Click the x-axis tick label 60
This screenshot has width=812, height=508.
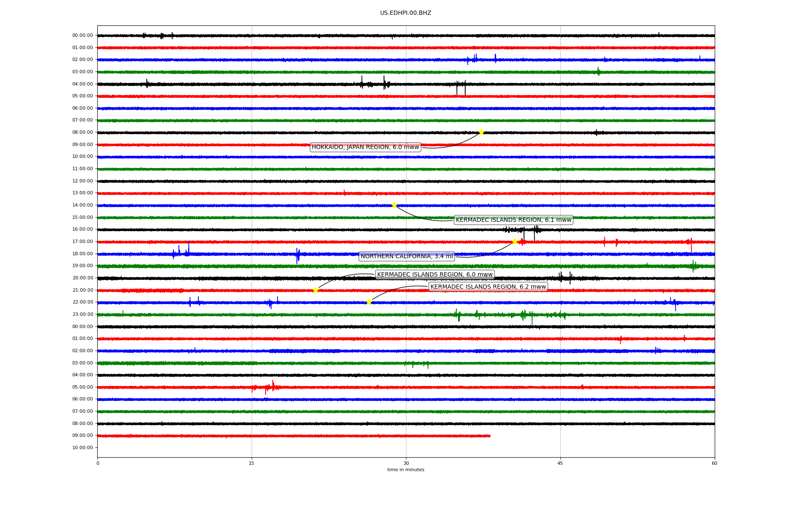[x=714, y=464]
